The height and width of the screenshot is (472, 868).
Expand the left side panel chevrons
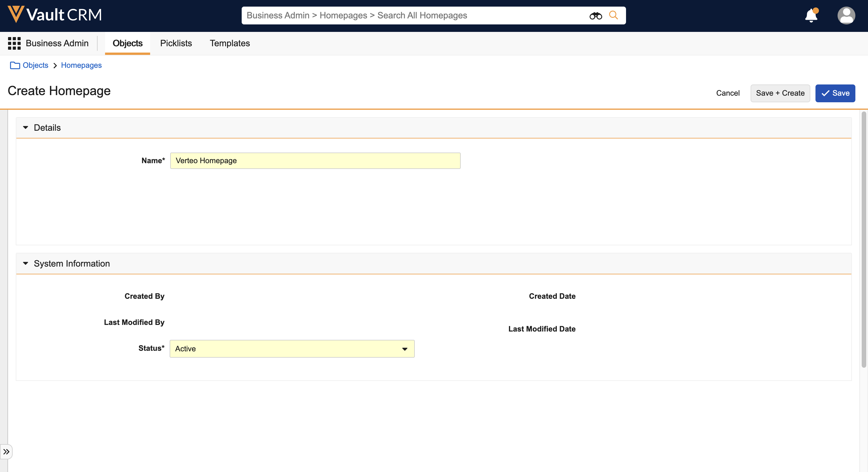[x=6, y=451]
